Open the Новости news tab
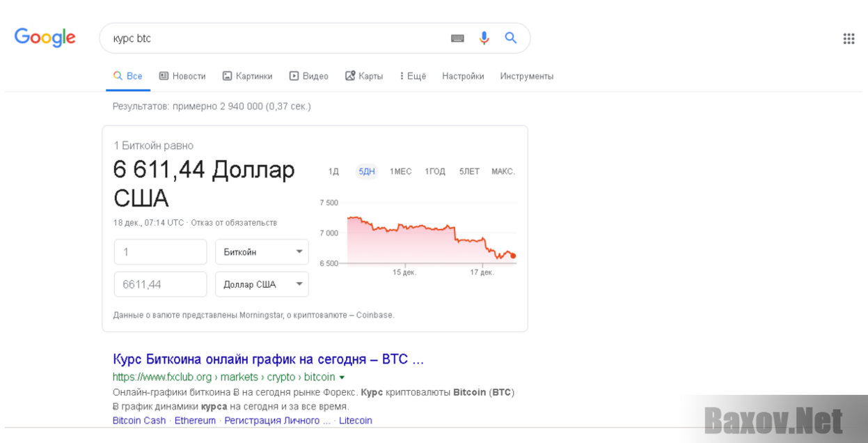868x443 pixels. (x=182, y=76)
